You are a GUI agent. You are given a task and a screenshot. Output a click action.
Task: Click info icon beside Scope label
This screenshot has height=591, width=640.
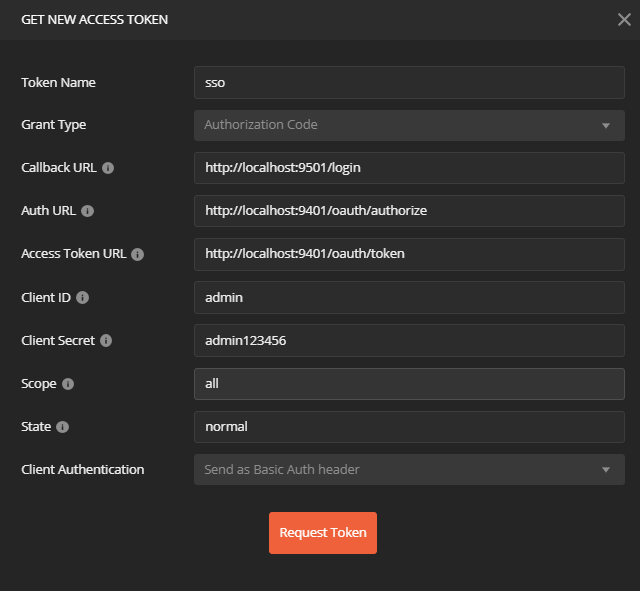tap(68, 383)
